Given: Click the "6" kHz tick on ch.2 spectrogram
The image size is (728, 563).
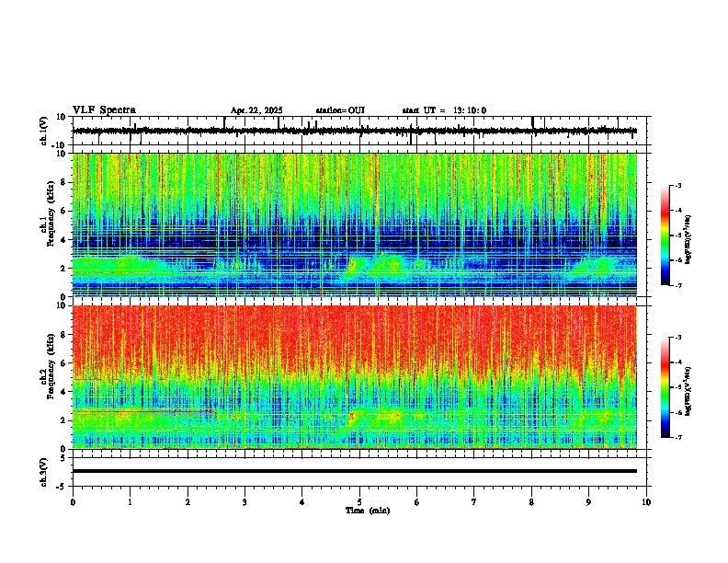Looking at the screenshot, I should [64, 363].
